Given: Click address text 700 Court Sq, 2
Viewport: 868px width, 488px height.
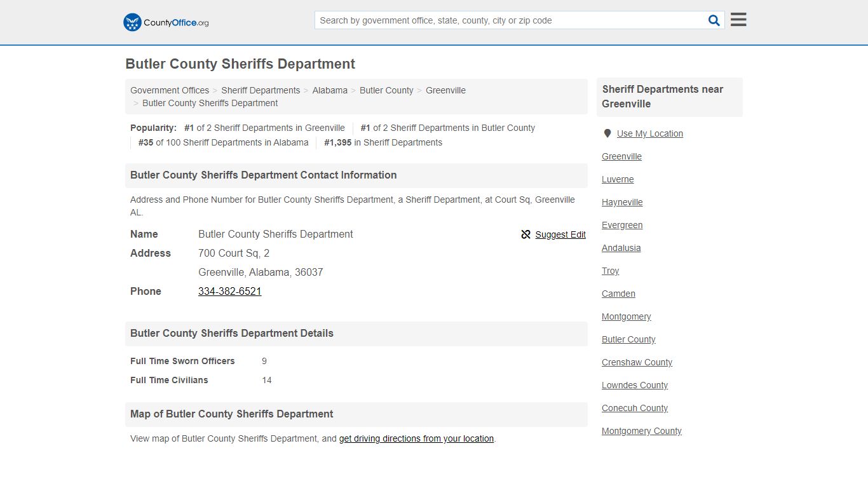Looking at the screenshot, I should (234, 253).
